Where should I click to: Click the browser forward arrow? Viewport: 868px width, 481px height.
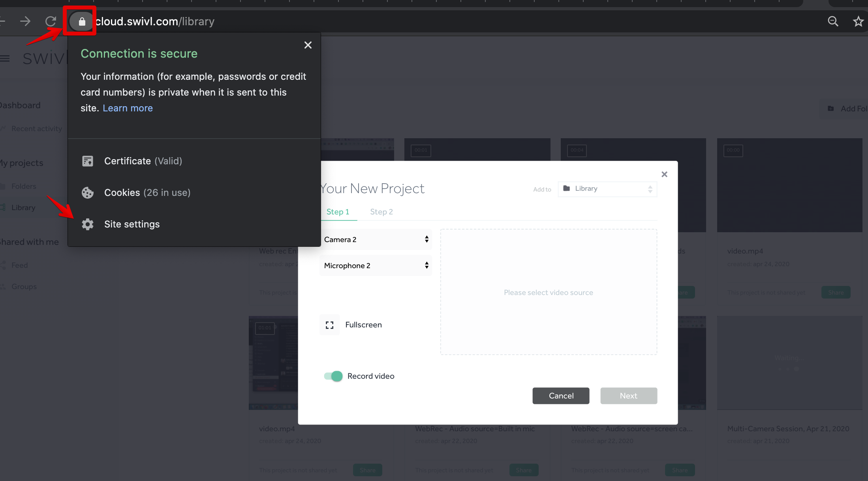tap(25, 21)
